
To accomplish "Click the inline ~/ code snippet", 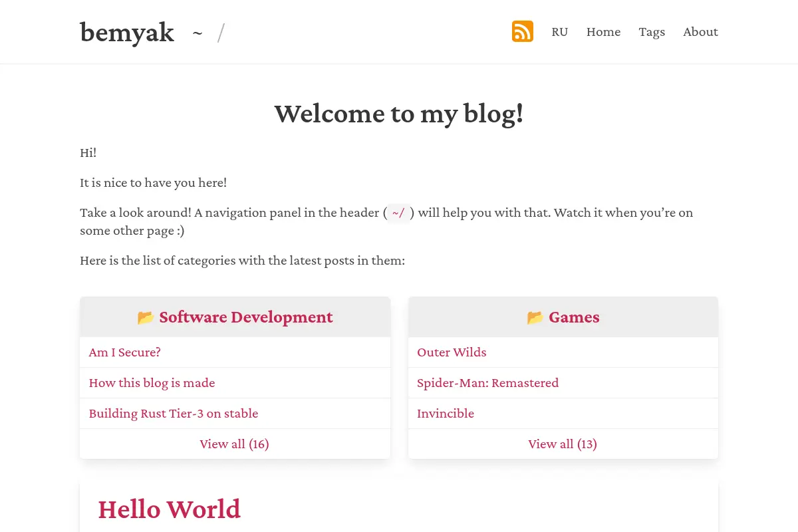I will pyautogui.click(x=398, y=213).
